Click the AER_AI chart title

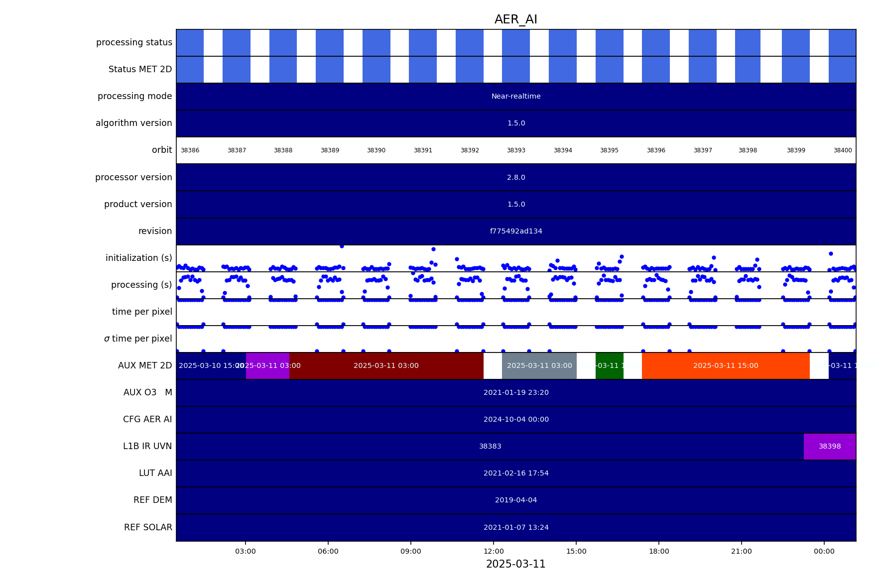click(515, 19)
